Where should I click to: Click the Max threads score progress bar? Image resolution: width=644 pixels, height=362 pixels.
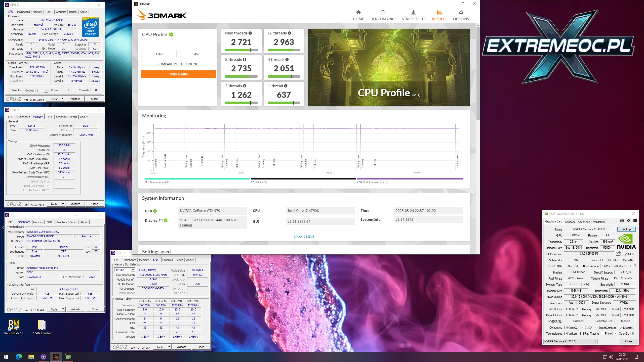[x=241, y=50]
